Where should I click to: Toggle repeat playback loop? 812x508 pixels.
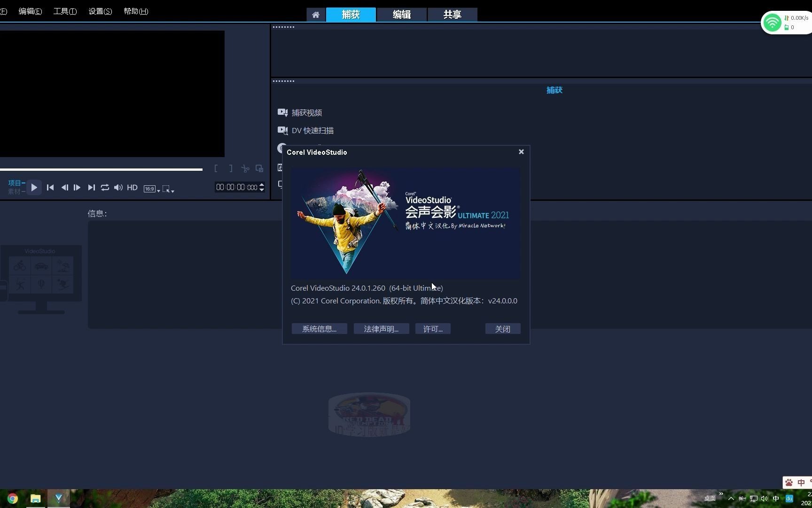105,188
